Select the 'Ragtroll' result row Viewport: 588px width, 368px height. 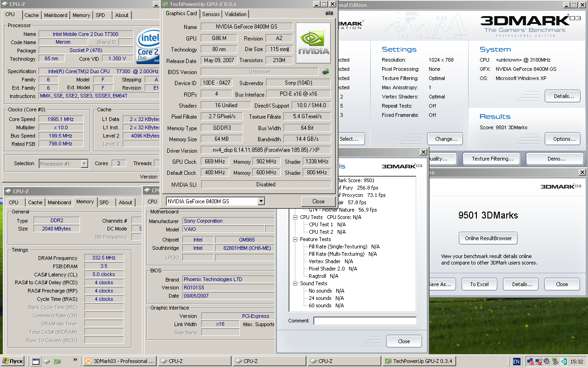coord(323,276)
